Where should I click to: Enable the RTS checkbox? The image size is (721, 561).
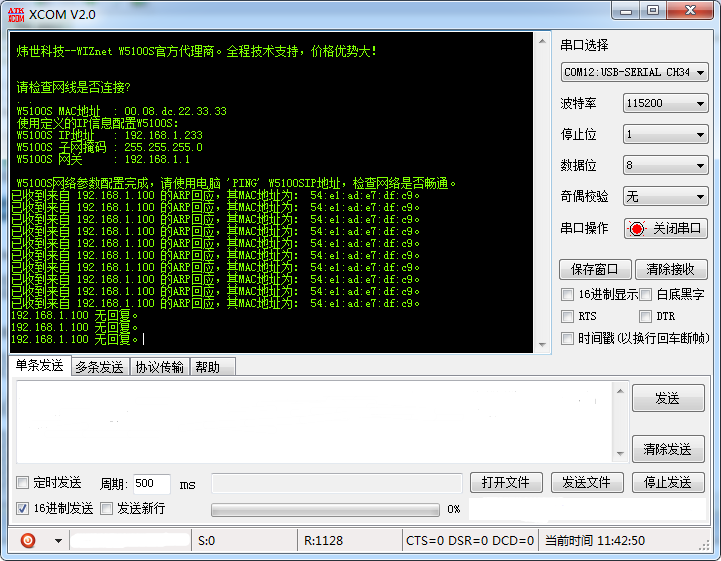567,316
